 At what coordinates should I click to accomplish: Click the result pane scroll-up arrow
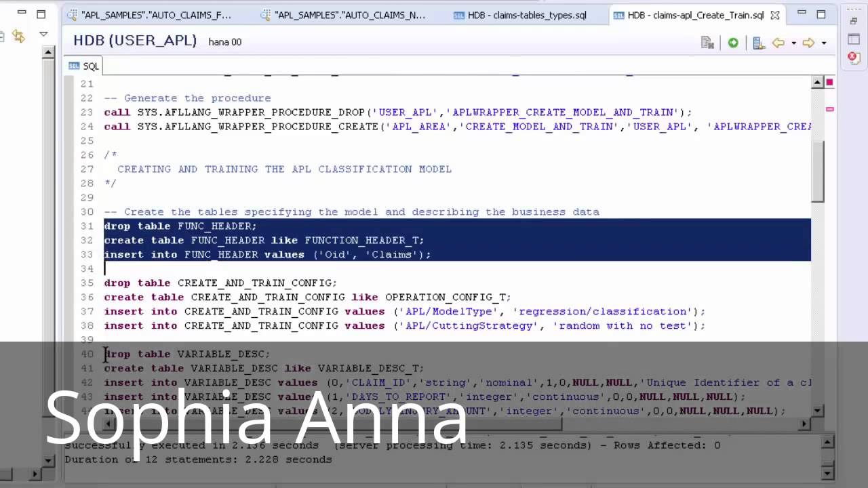coord(828,442)
